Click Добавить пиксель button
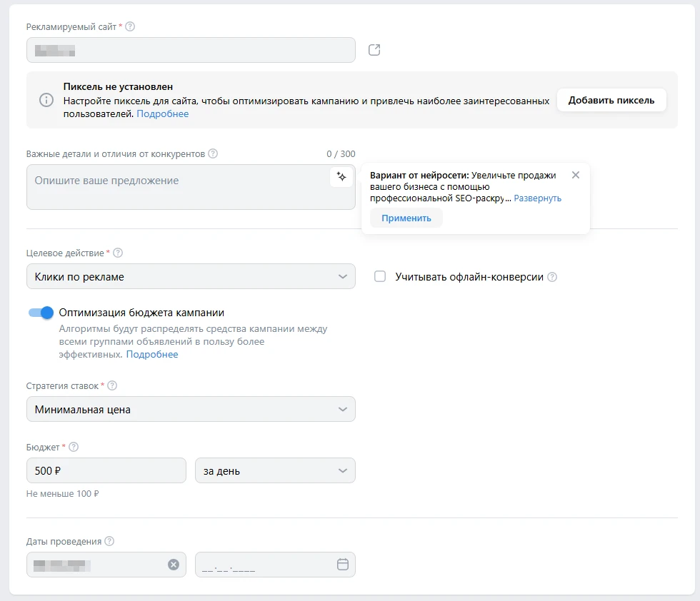The image size is (700, 601). (611, 101)
